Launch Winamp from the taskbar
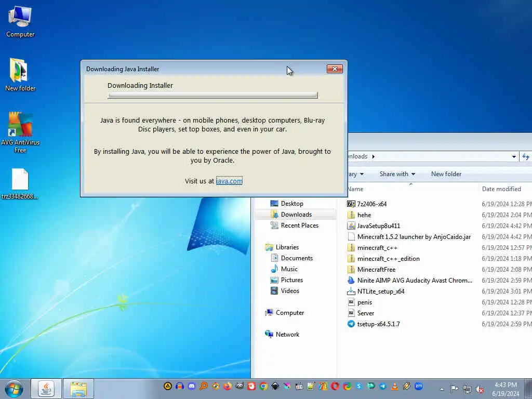 click(406, 386)
